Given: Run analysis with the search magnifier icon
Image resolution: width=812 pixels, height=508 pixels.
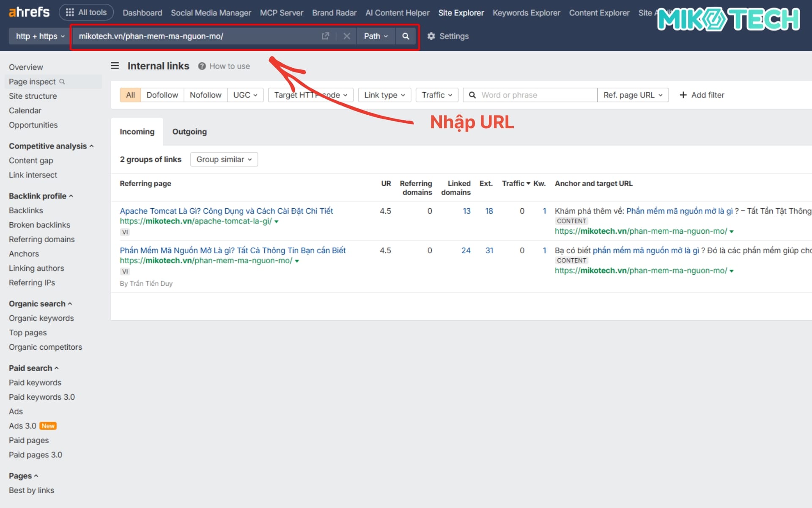Looking at the screenshot, I should 405,36.
